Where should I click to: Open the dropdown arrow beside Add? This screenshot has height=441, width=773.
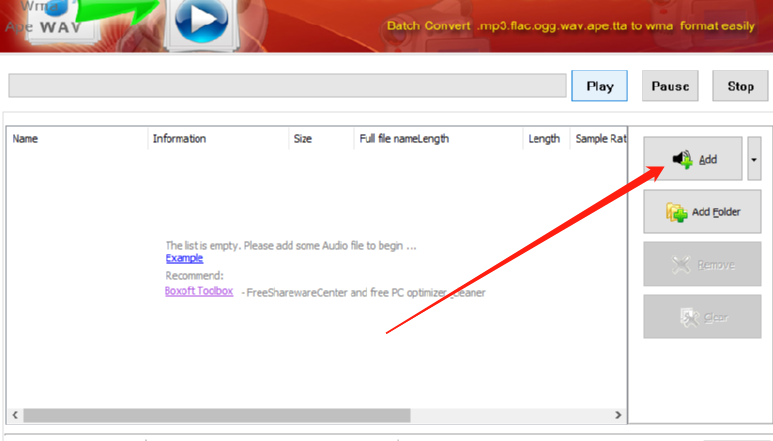[x=754, y=159]
